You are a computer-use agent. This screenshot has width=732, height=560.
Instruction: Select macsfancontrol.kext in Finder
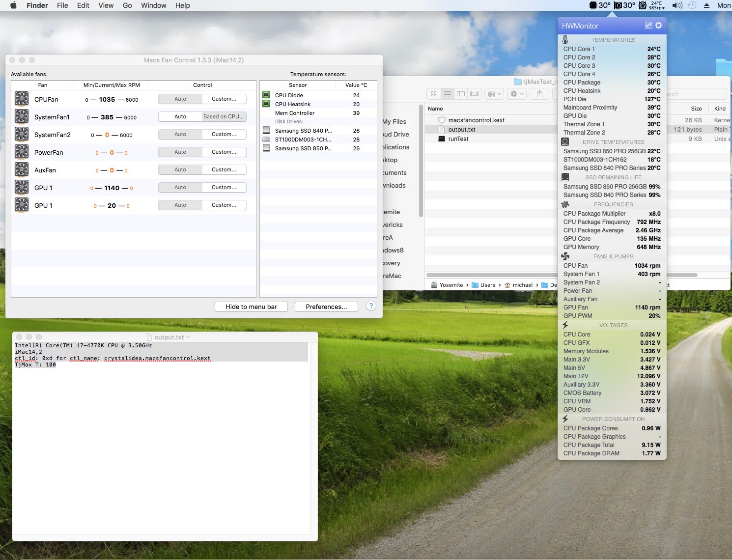(476, 120)
